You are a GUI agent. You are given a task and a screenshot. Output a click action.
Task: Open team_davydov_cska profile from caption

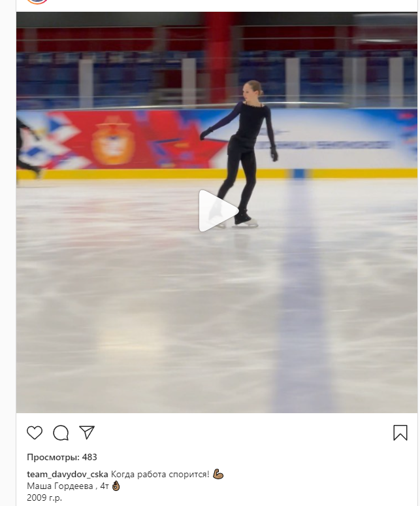67,475
